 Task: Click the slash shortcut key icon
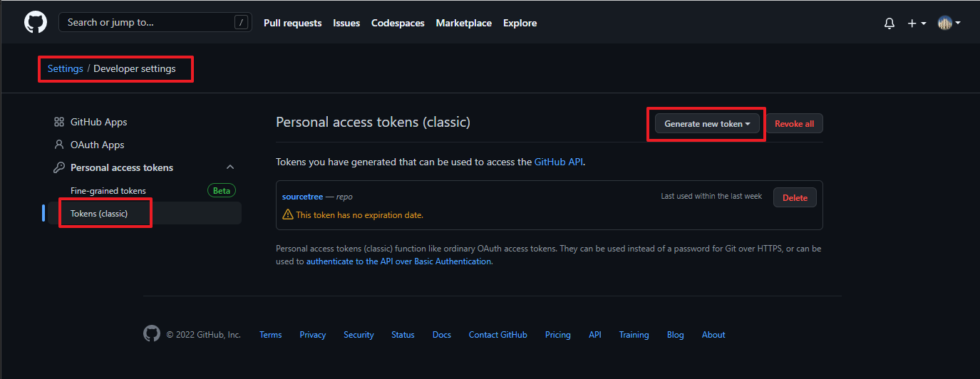click(x=242, y=23)
